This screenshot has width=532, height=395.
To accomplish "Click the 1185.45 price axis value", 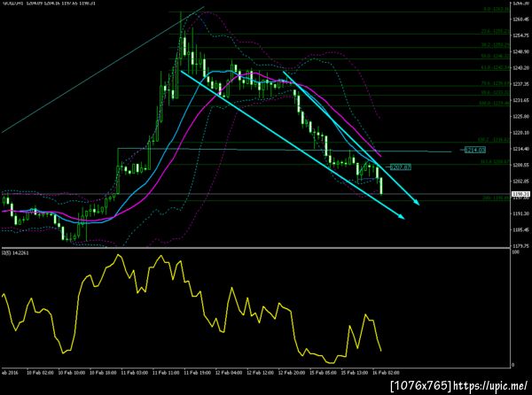I will (522, 229).
